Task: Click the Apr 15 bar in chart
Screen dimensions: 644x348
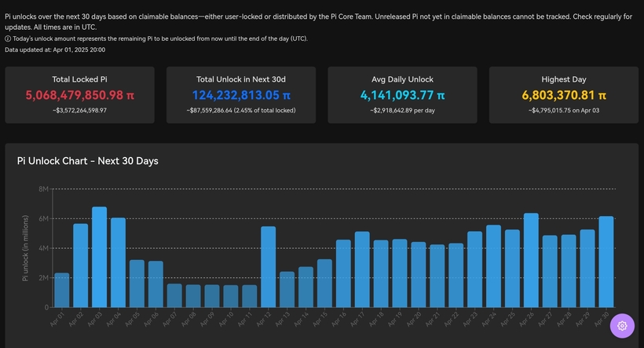Action: [x=324, y=283]
